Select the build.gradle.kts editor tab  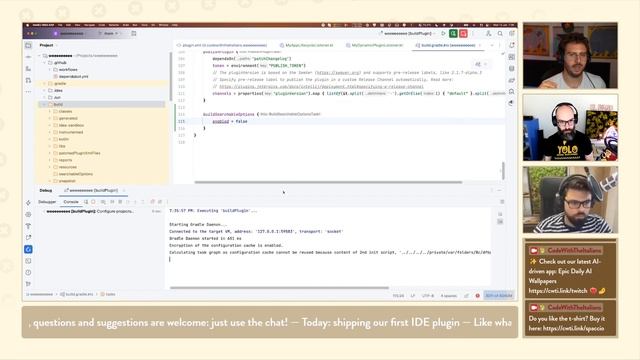click(448, 45)
